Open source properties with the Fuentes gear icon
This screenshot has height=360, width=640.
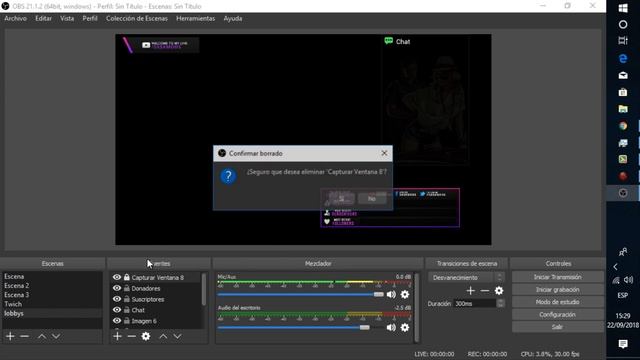pyautogui.click(x=146, y=336)
